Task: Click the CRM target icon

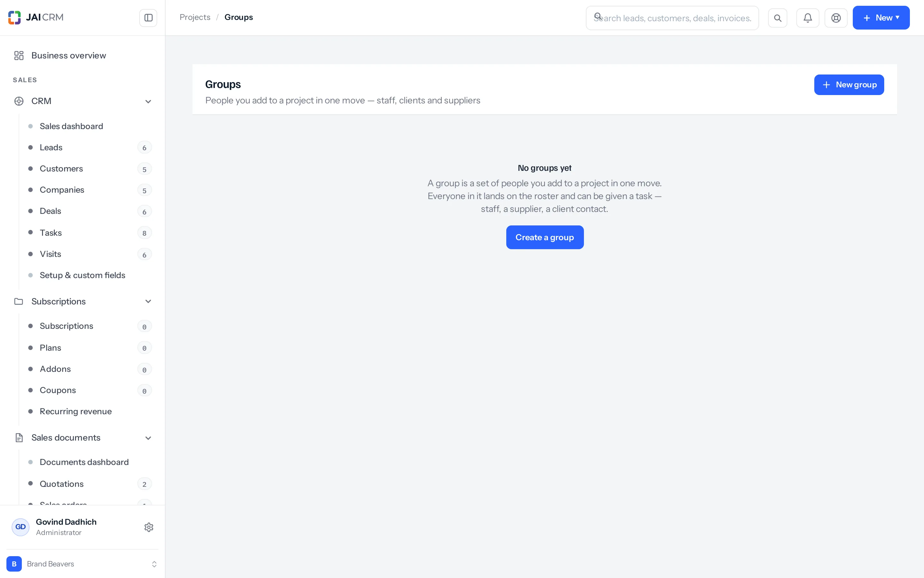Action: coord(19,101)
